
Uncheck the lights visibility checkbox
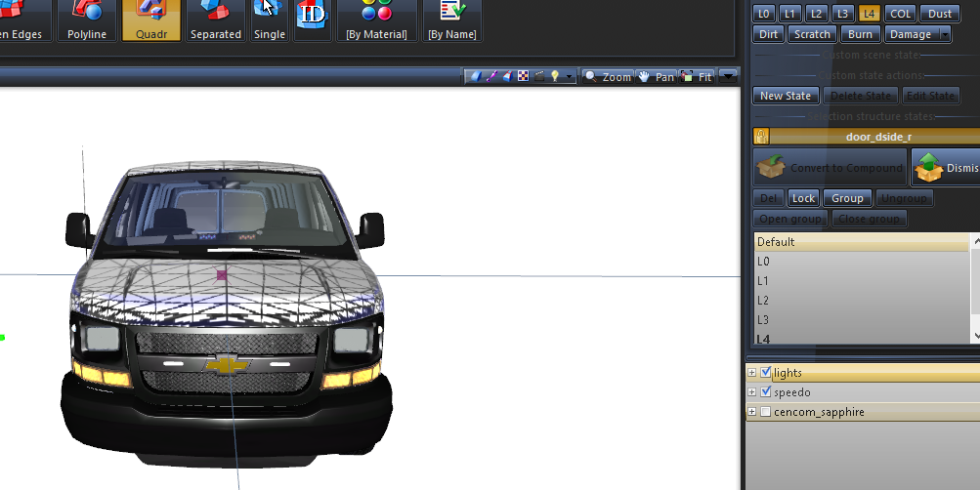coord(766,373)
